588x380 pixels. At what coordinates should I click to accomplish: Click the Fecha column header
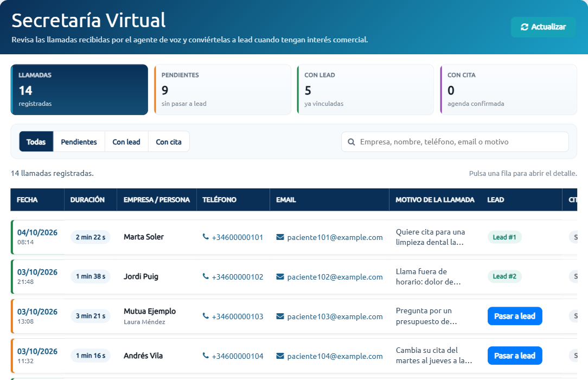[37, 200]
